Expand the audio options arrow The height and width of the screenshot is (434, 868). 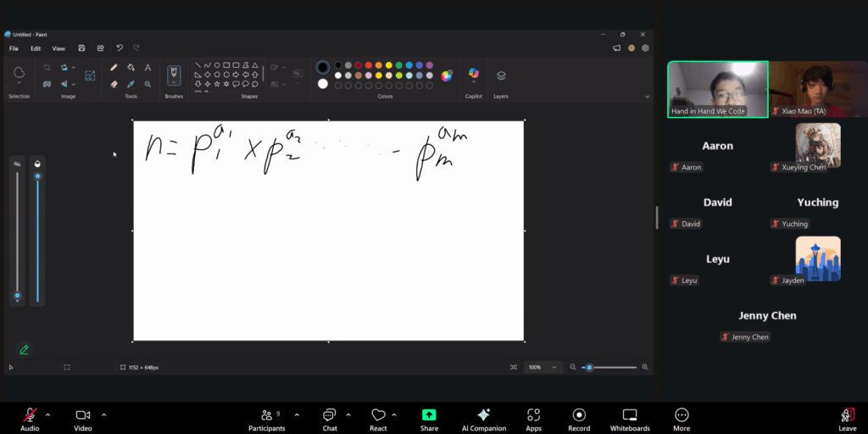click(x=47, y=415)
